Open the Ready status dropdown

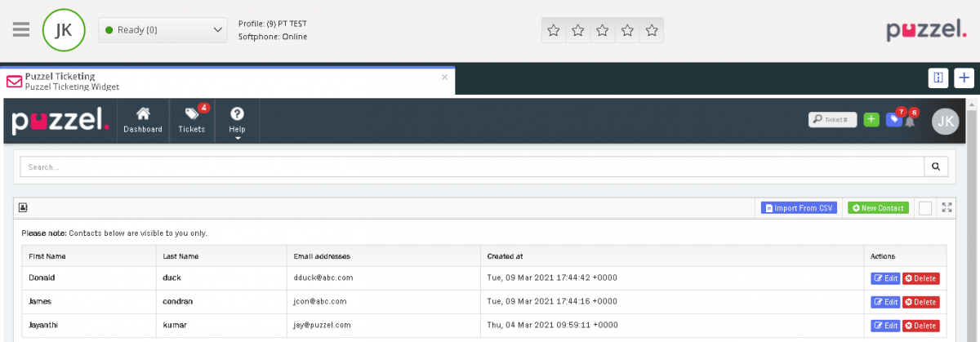[x=163, y=30]
